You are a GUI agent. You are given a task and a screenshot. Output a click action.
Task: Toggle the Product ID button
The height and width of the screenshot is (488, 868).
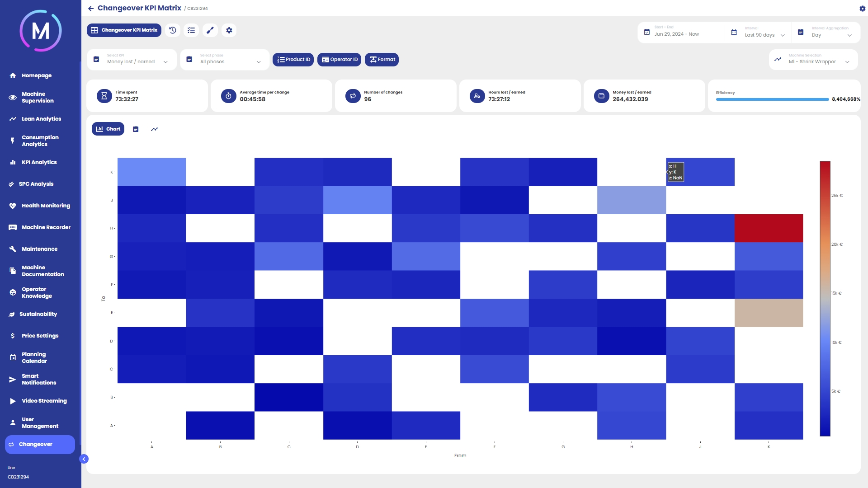tap(293, 60)
